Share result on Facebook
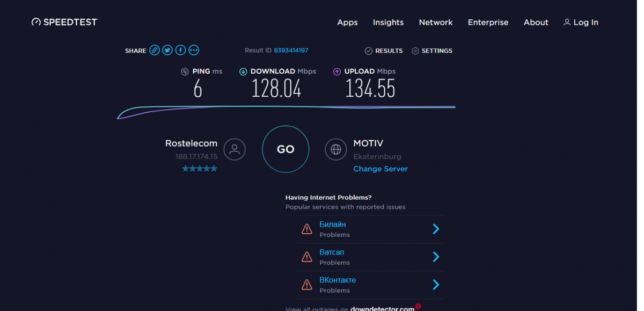The height and width of the screenshot is (311, 644). (x=181, y=50)
